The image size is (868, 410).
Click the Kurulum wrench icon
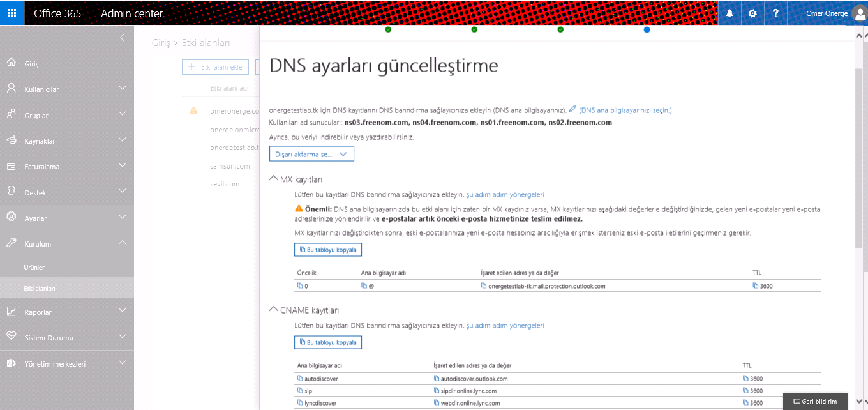[x=11, y=243]
